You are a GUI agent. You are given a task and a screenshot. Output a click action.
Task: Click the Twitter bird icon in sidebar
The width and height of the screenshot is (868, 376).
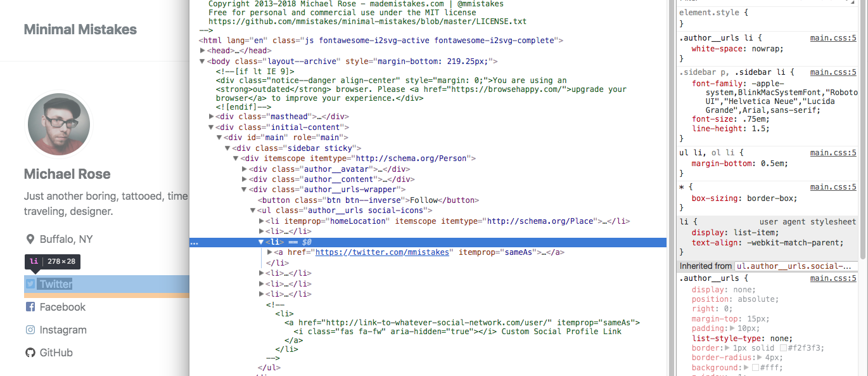pos(30,284)
